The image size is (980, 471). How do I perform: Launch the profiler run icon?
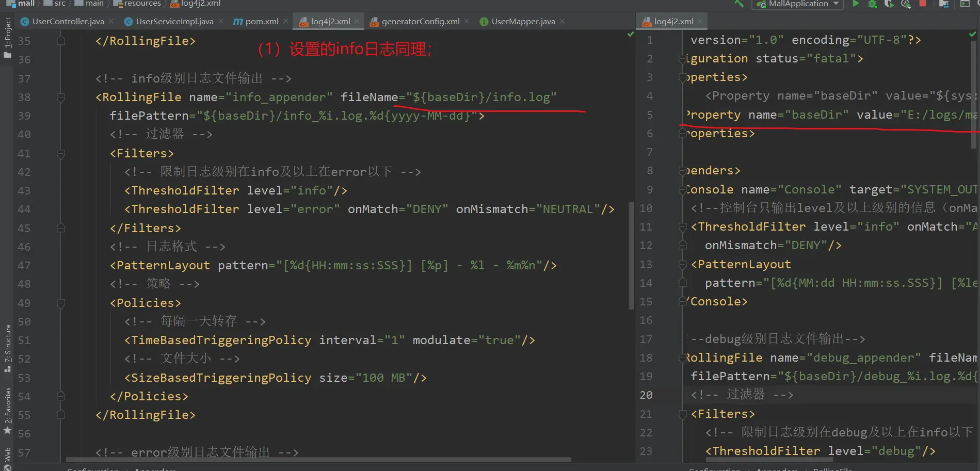(906, 4)
